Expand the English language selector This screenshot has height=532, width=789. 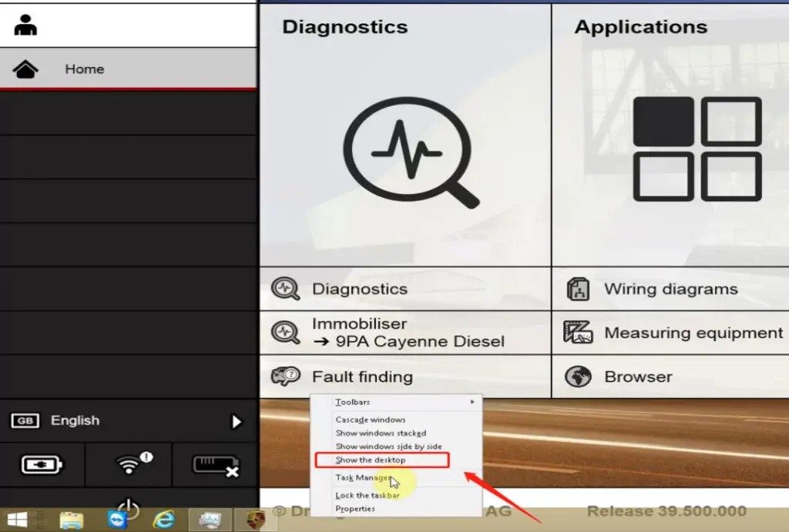click(129, 421)
